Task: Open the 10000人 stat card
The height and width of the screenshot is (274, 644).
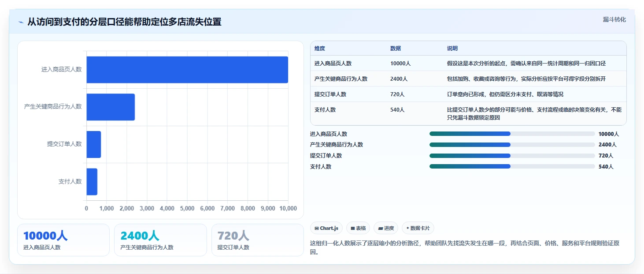Action: [x=63, y=240]
